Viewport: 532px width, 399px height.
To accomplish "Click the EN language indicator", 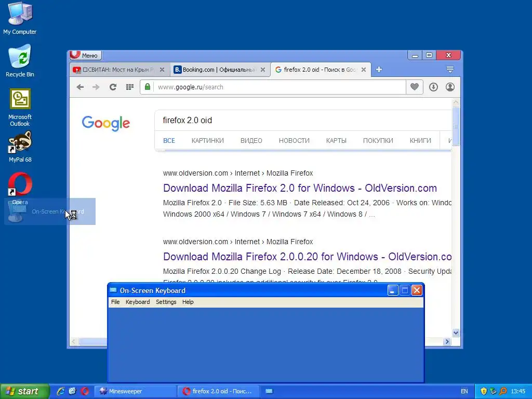I will (x=464, y=391).
